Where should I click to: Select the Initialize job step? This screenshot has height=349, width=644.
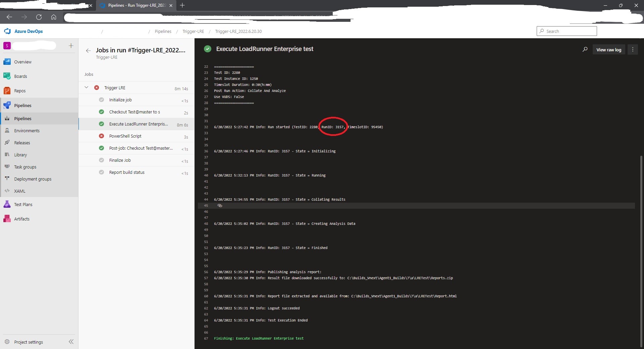pyautogui.click(x=137, y=100)
